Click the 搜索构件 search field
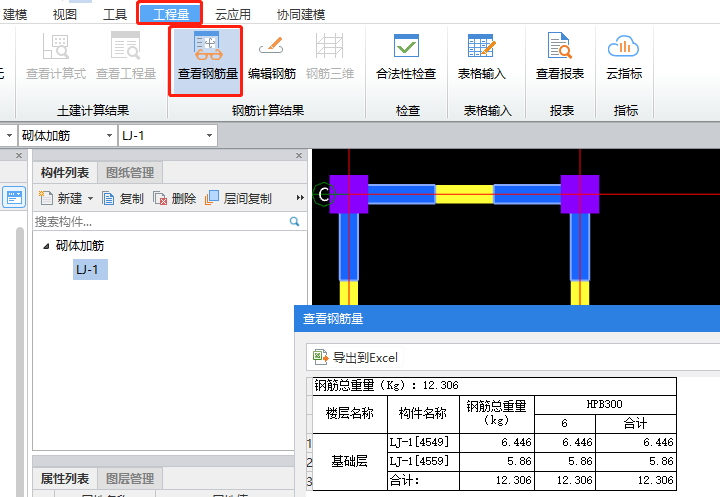 [160, 221]
